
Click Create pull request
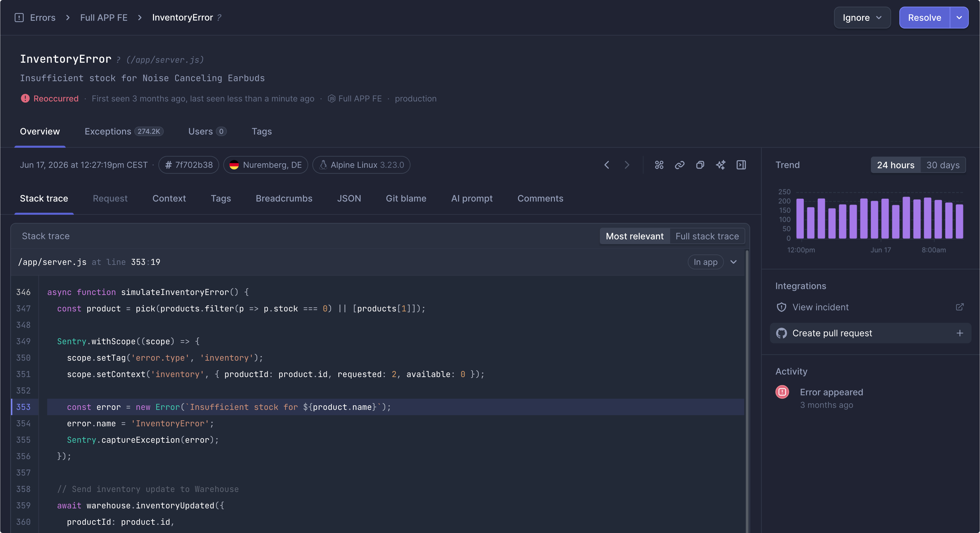870,333
